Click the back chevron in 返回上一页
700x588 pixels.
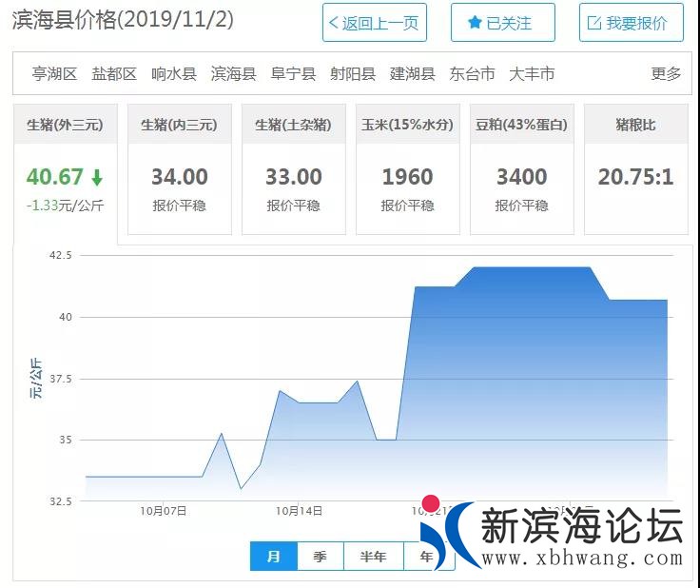(x=334, y=23)
